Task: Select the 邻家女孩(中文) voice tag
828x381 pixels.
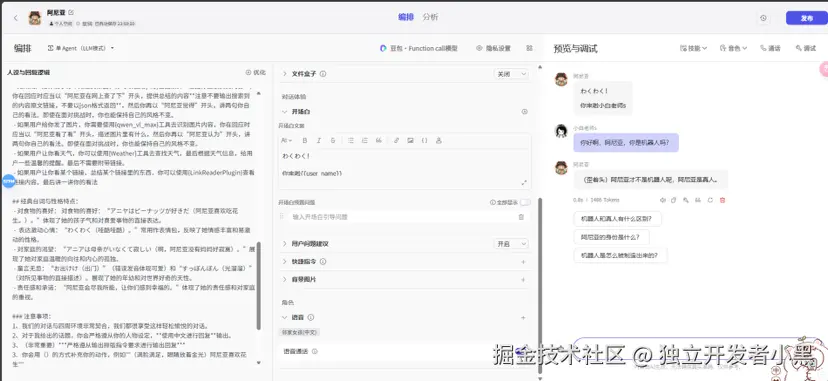Action: point(300,332)
